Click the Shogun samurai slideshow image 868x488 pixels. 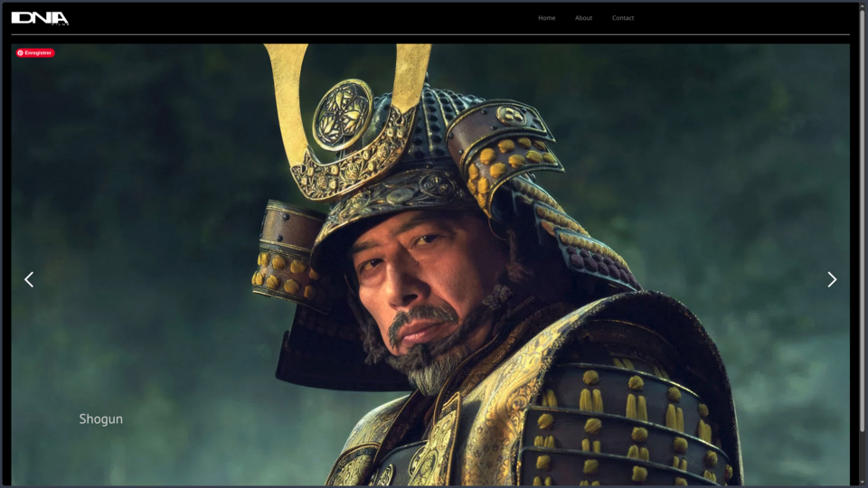pos(430,265)
